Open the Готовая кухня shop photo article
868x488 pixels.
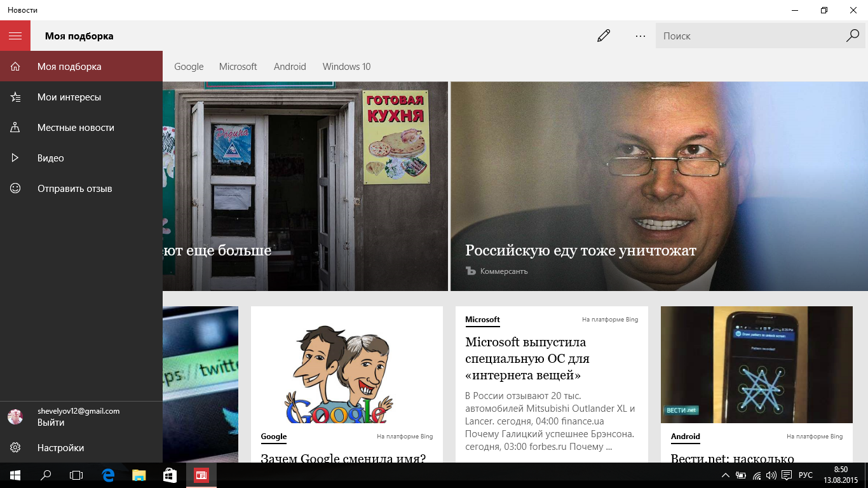pyautogui.click(x=305, y=186)
